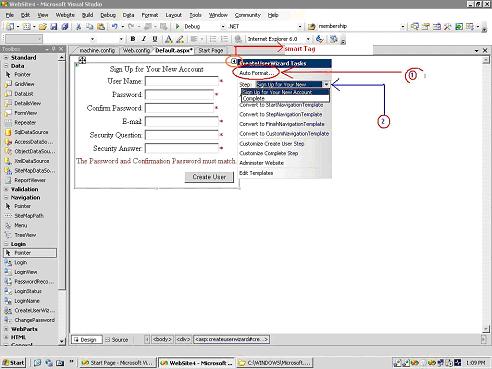Click the User Name text field

182,81
